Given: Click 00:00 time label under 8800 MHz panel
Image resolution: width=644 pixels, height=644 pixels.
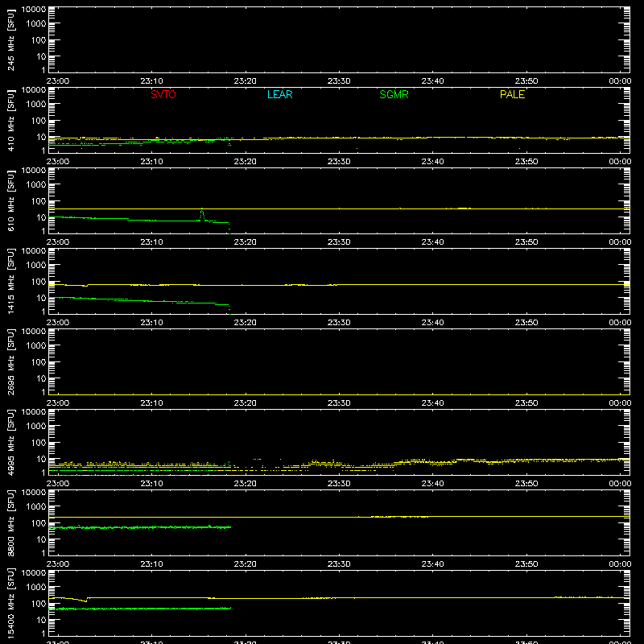Looking at the screenshot, I should tap(620, 564).
